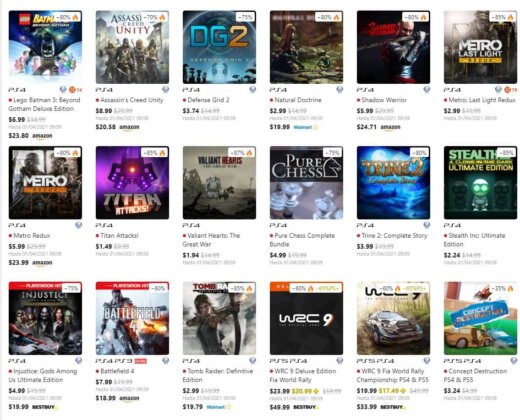Screen dimensions: 520x420
Task: Click Walmart price under Natural Doctrine
Action: click(x=280, y=127)
